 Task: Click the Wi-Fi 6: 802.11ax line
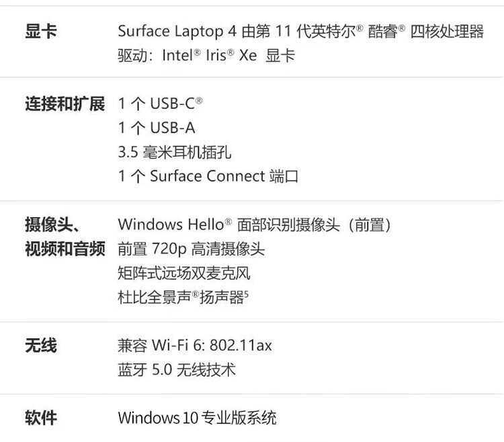point(195,346)
